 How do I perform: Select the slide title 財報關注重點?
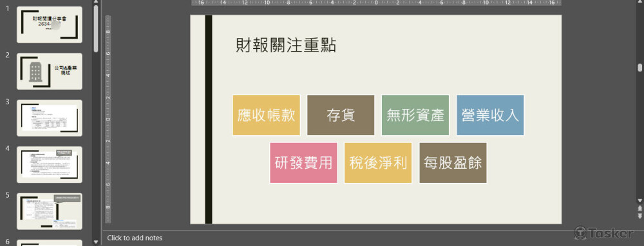click(x=286, y=45)
